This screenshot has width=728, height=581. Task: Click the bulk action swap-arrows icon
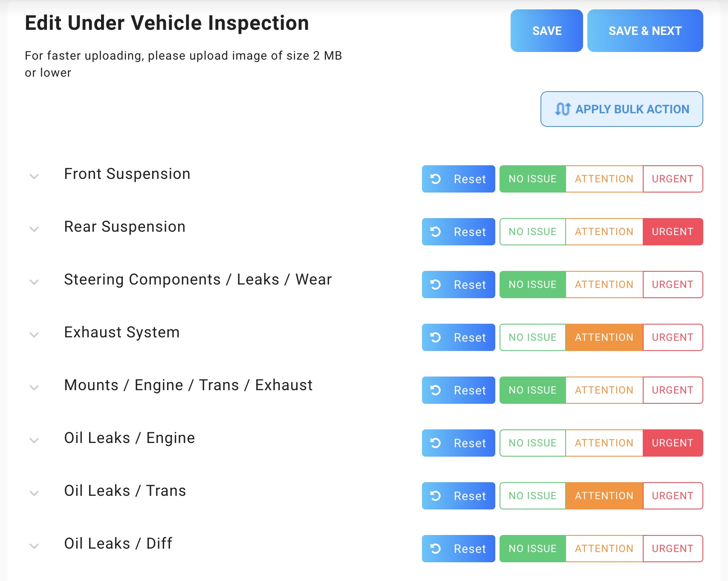563,109
